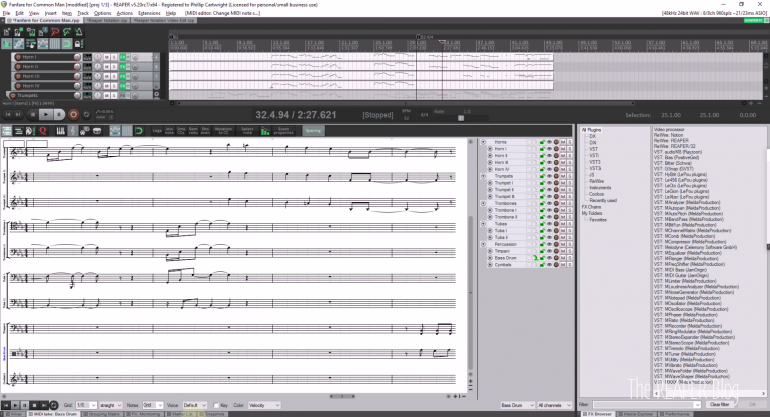Click the main transport Record button

coord(73,114)
